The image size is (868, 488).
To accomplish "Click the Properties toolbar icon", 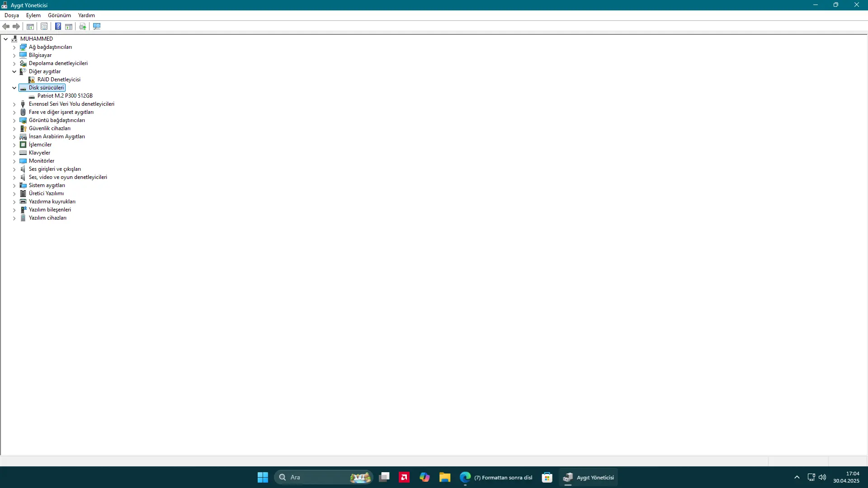I will tap(44, 26).
